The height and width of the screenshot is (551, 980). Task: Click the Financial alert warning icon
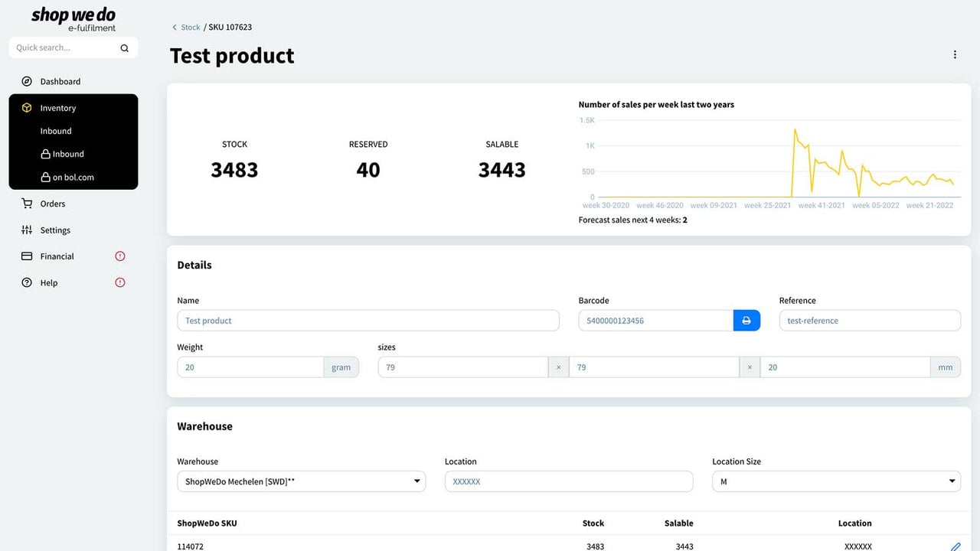pos(119,256)
